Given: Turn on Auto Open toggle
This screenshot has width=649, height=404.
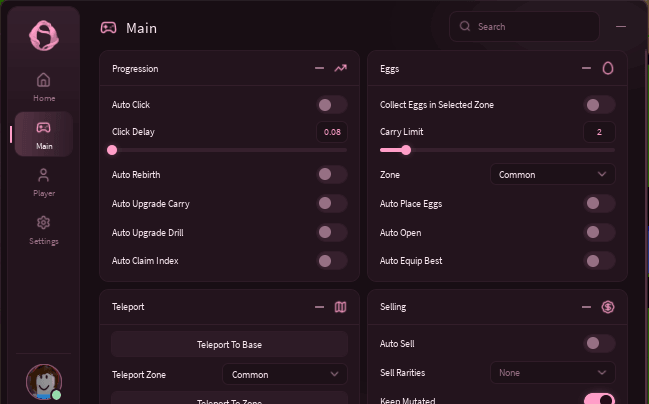Looking at the screenshot, I should coord(599,232).
